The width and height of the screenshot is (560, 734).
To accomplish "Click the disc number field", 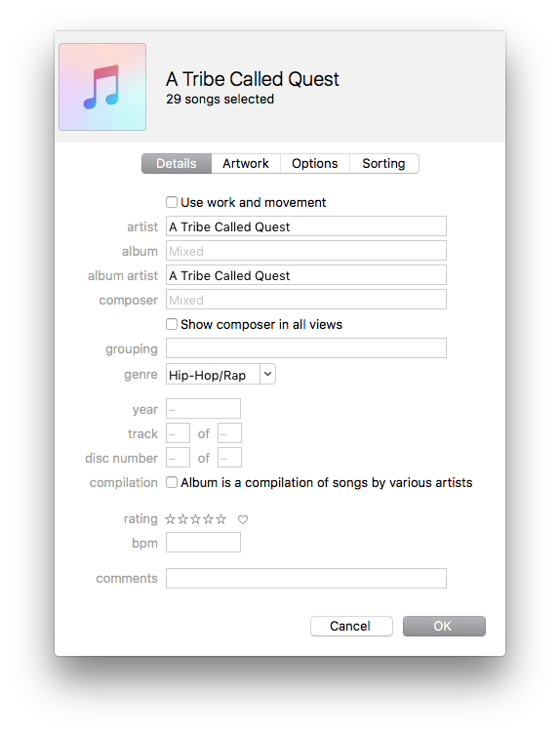I will (x=178, y=458).
